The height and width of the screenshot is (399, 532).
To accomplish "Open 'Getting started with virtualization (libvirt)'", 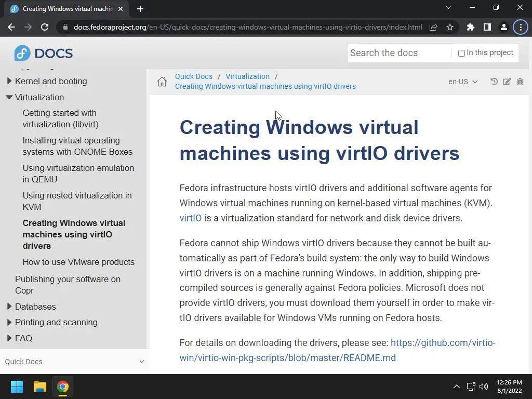I will (x=60, y=118).
